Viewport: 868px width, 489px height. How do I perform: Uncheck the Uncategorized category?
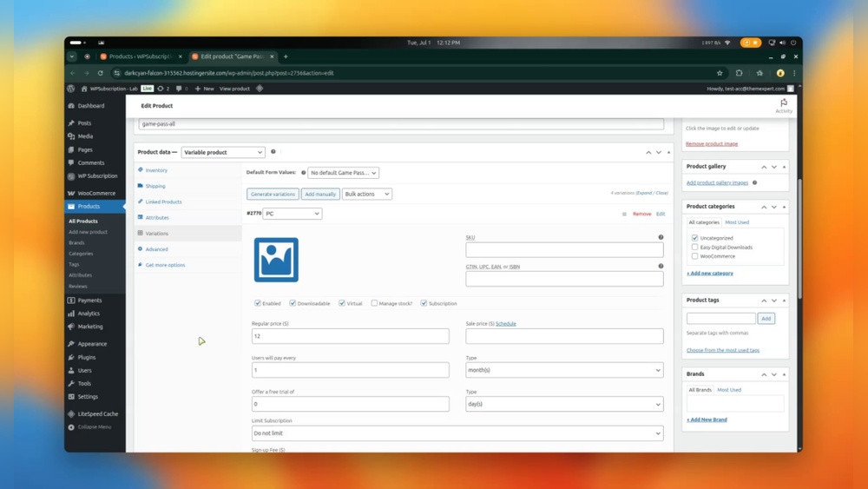694,238
